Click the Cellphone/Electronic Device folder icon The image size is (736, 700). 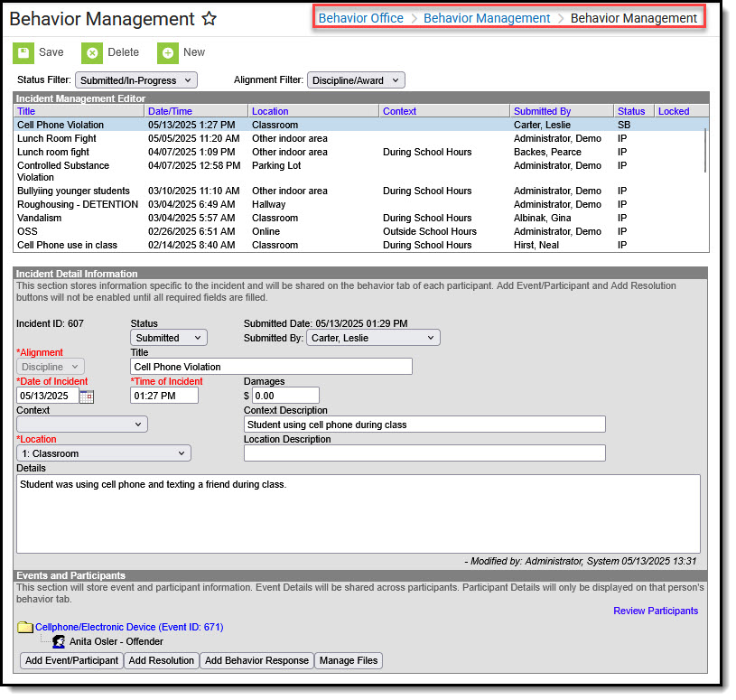coord(25,627)
